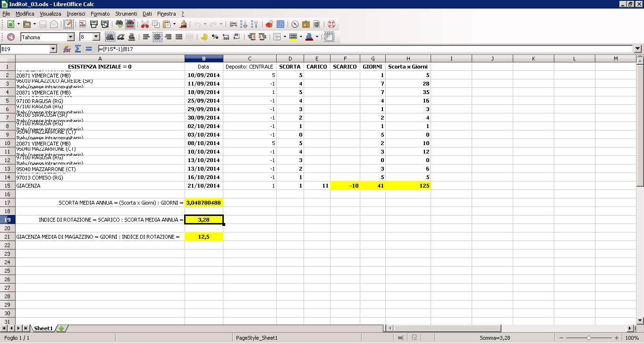This screenshot has width=644, height=344.
Task: Expand the Borders dropdown arrow
Action: coord(284,37)
